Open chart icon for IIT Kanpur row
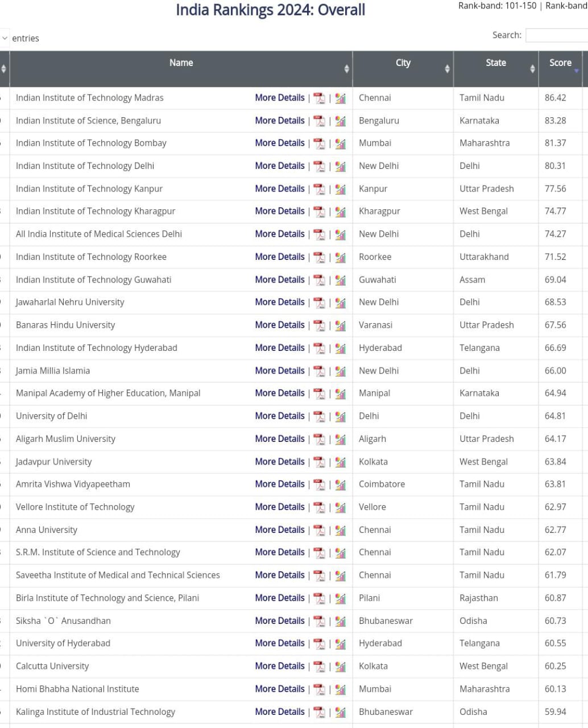 tap(340, 189)
